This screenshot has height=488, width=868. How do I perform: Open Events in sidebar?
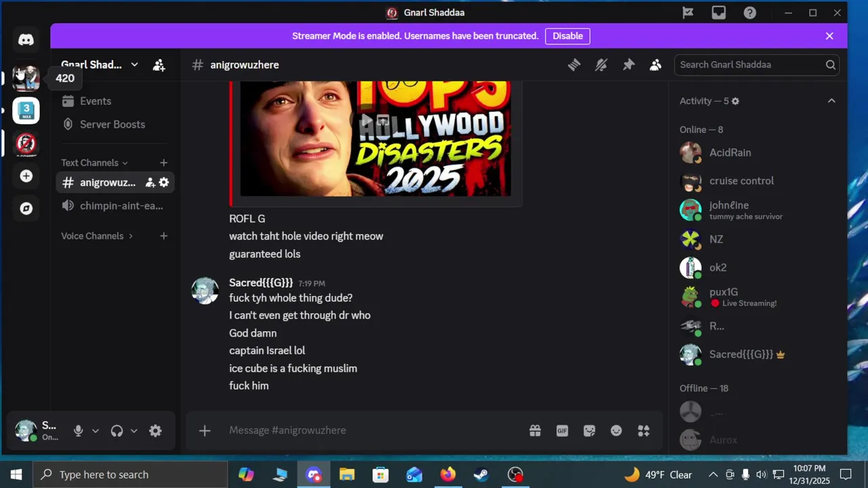[x=113, y=101]
